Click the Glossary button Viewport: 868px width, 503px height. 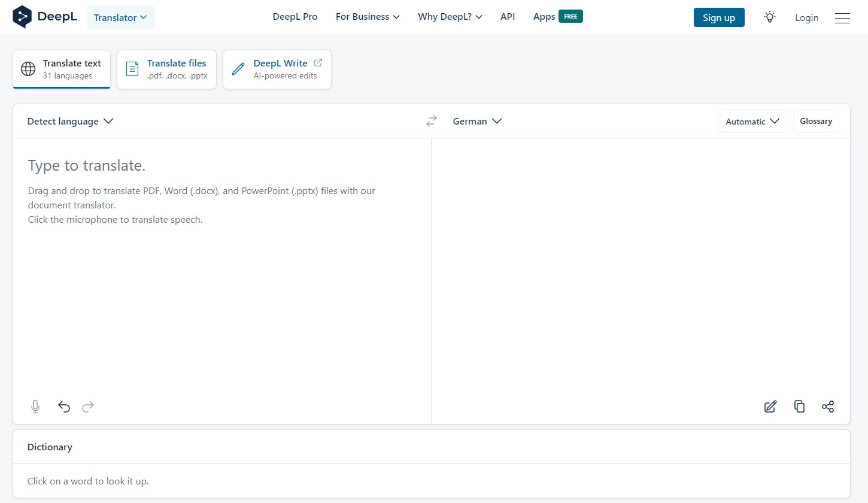816,121
